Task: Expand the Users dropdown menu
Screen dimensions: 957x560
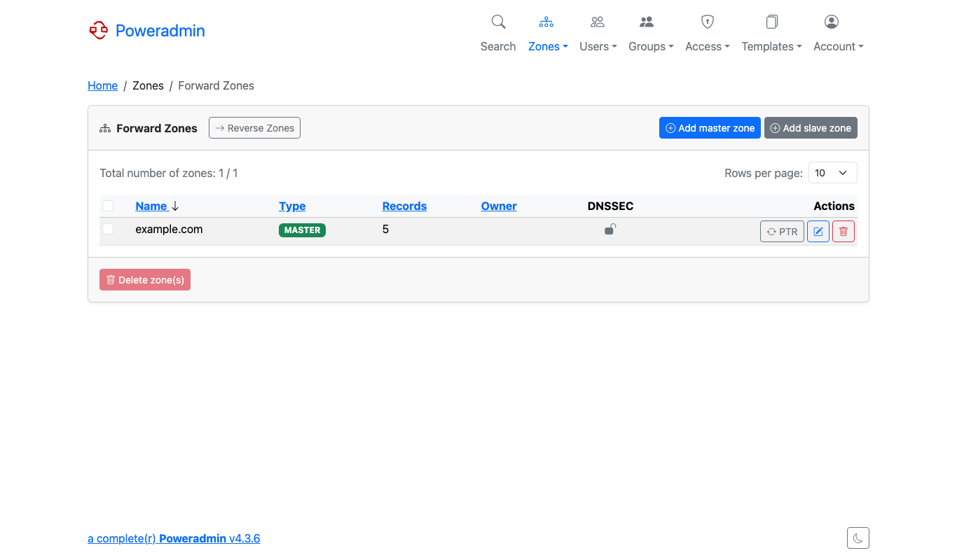Action: pyautogui.click(x=598, y=46)
